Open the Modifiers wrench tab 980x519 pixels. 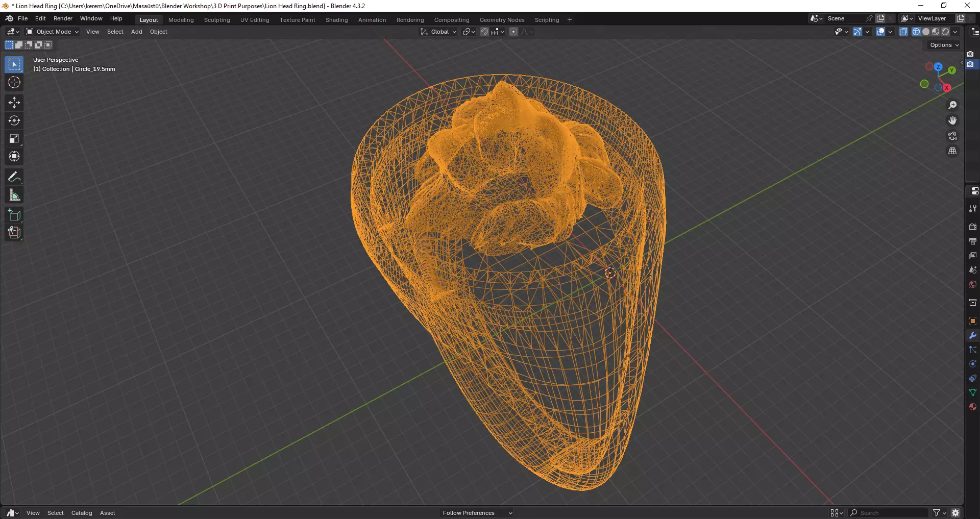click(973, 335)
